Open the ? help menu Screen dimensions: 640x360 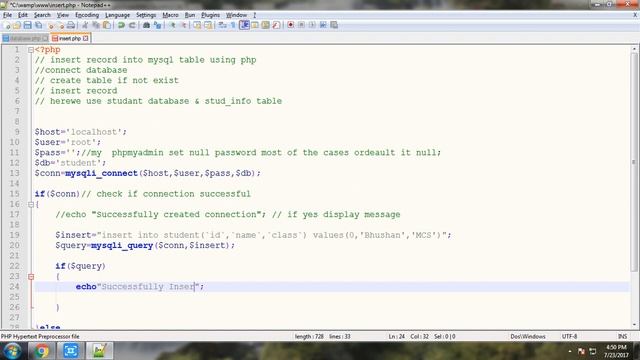(x=254, y=15)
